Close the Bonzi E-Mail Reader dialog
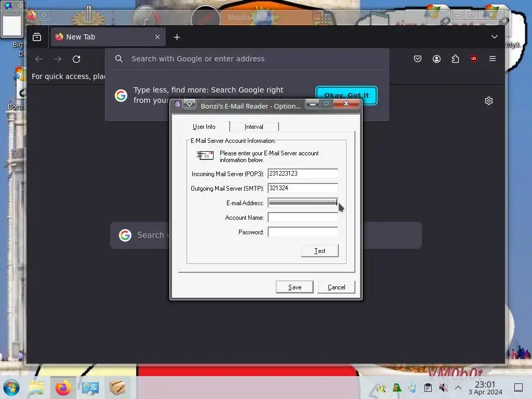Image resolution: width=532 pixels, height=399 pixels. coord(346,103)
